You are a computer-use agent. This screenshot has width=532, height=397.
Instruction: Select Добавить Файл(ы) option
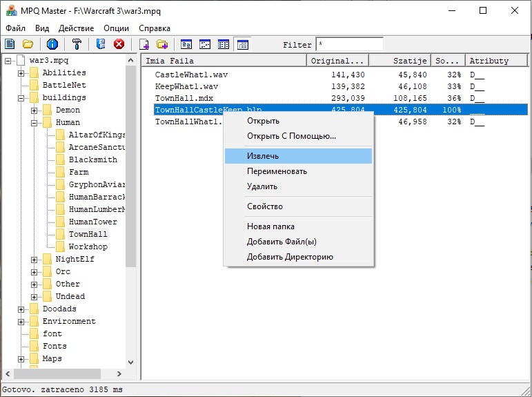(299, 242)
